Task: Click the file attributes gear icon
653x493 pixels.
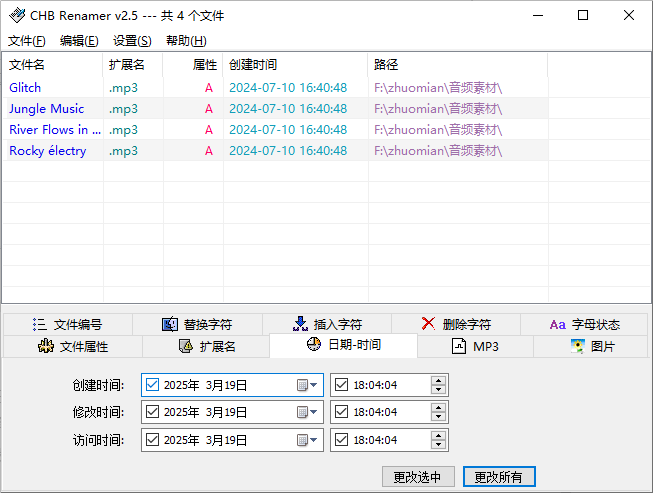Action: click(45, 346)
